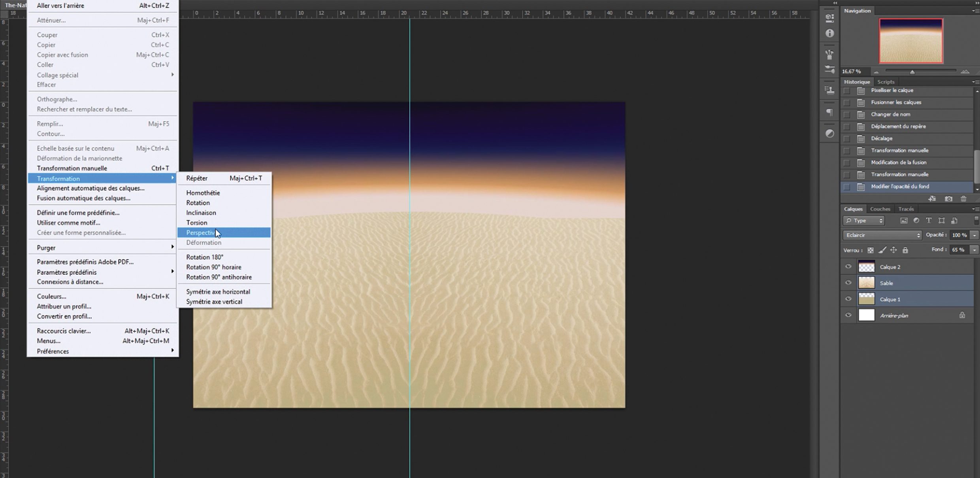Set history brush source at Modification de la fusion
The height and width of the screenshot is (478, 980).
(846, 163)
